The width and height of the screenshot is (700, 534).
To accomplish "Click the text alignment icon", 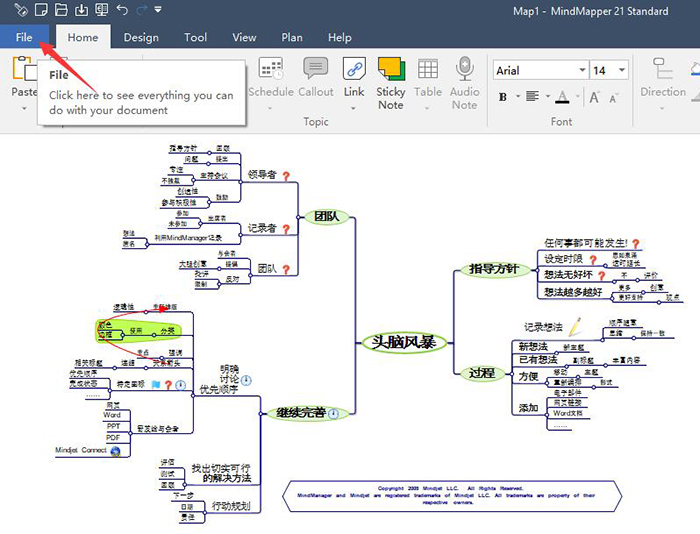I will click(532, 96).
